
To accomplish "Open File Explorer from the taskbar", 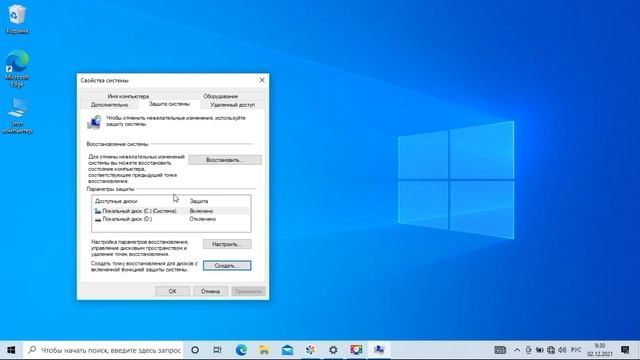I will (x=264, y=350).
